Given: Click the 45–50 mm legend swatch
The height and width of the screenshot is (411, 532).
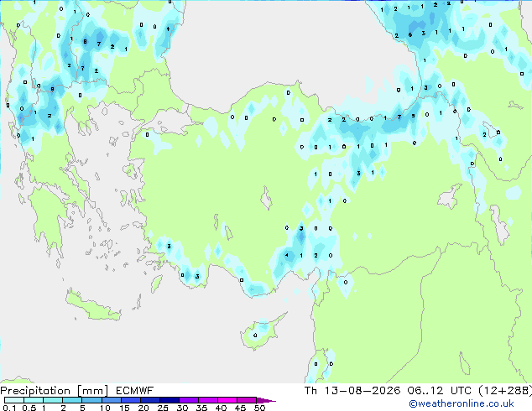Looking at the screenshot, I should point(247,400).
